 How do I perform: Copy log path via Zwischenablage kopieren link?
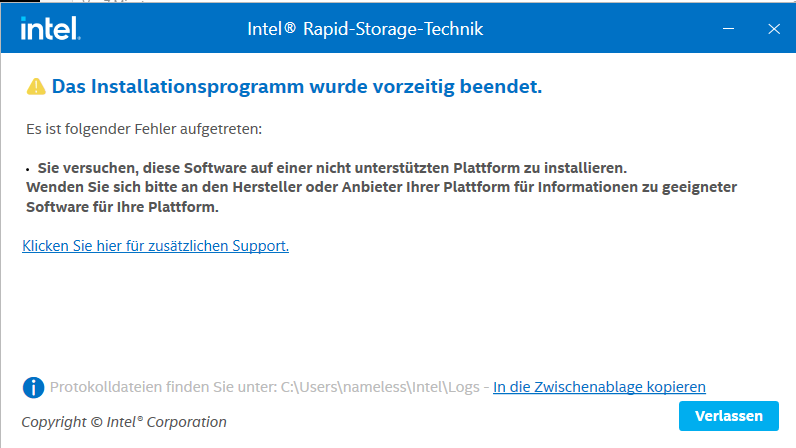pos(599,387)
